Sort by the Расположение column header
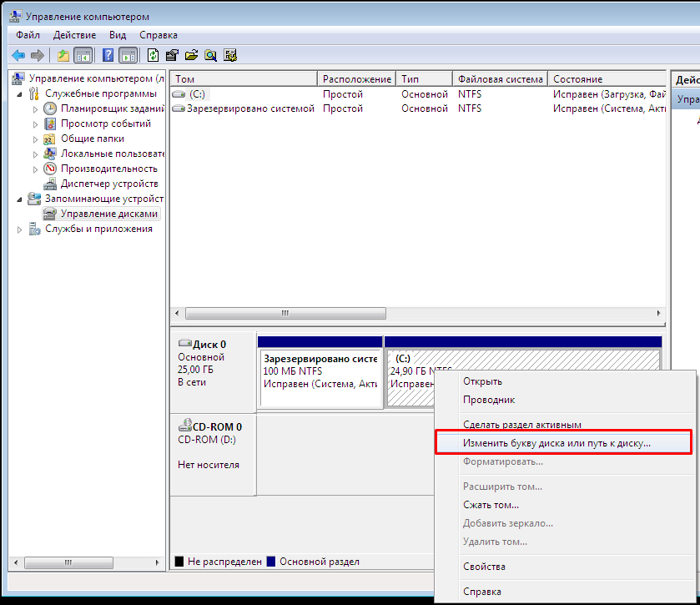Image resolution: width=700 pixels, height=605 pixels. click(357, 79)
